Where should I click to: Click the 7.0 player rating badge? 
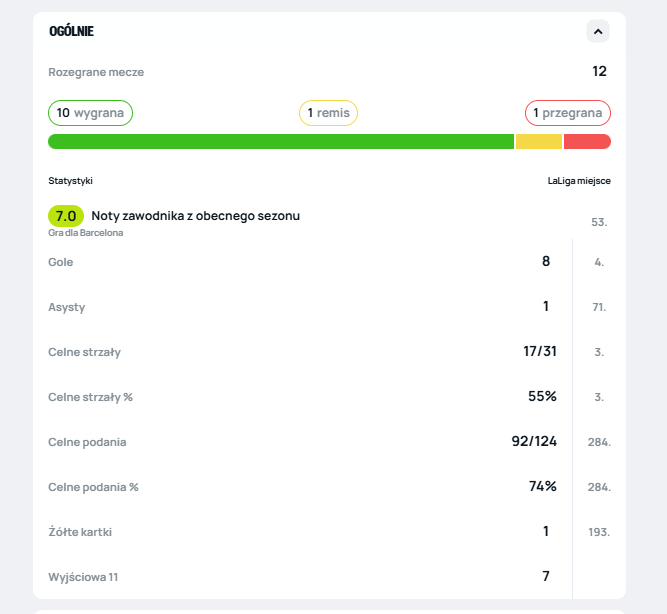[x=66, y=215]
